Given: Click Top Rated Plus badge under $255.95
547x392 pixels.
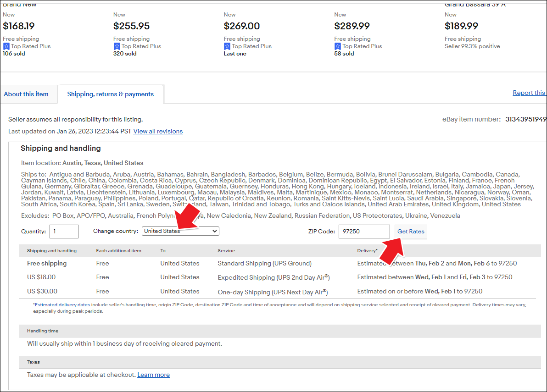Looking at the screenshot, I should 137,46.
